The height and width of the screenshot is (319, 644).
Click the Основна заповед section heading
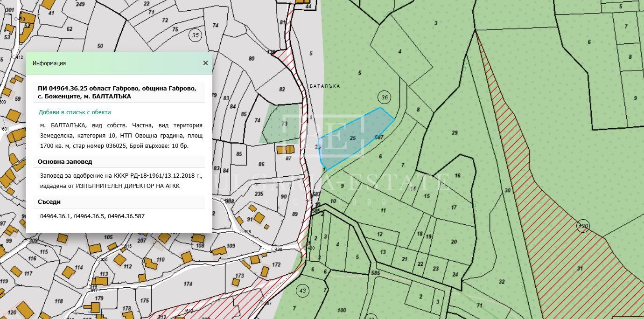coord(65,162)
